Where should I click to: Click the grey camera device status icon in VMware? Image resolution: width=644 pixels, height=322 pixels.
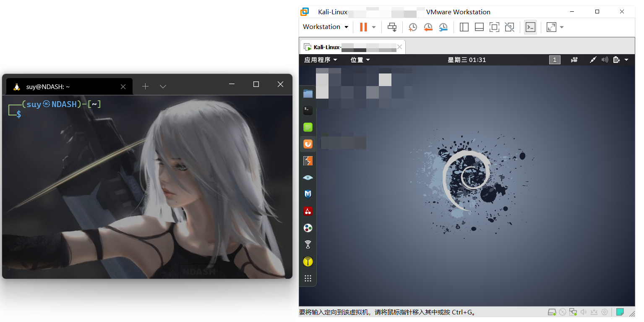[605, 312]
